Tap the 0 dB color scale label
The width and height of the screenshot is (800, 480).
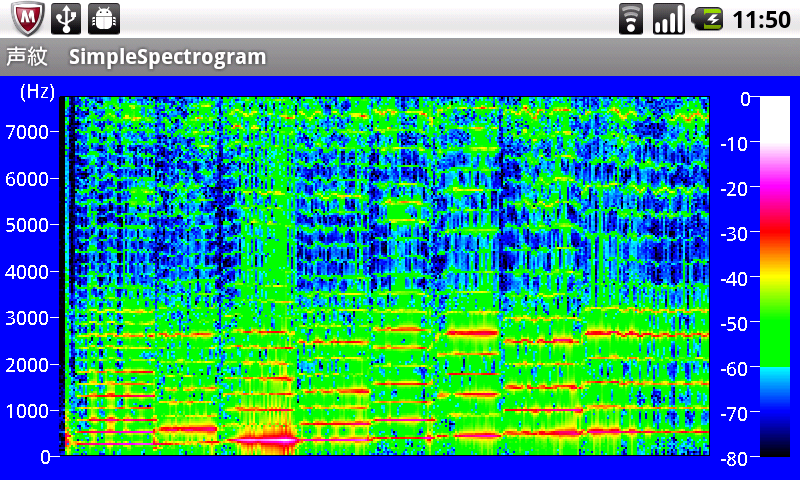click(745, 98)
